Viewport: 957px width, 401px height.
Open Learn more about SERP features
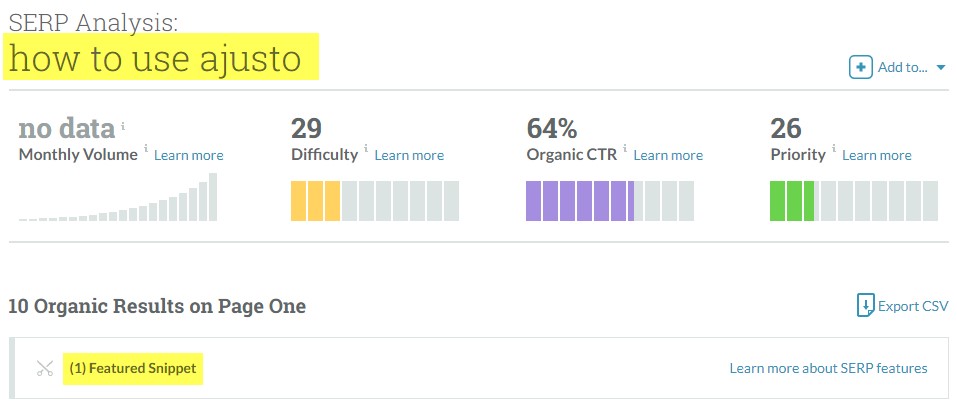click(828, 368)
